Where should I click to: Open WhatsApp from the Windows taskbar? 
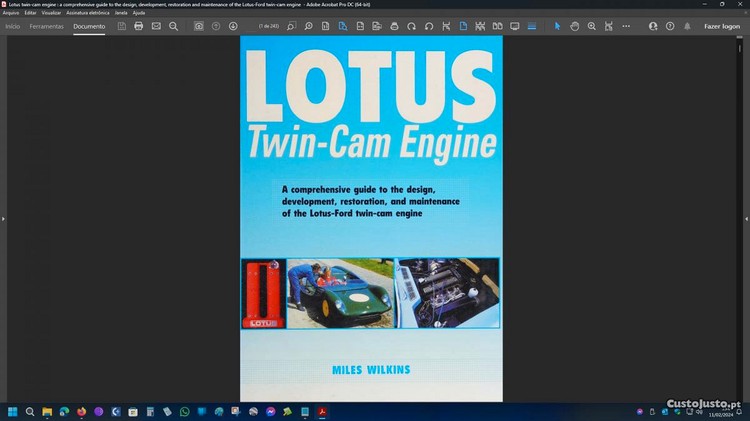tap(184, 411)
